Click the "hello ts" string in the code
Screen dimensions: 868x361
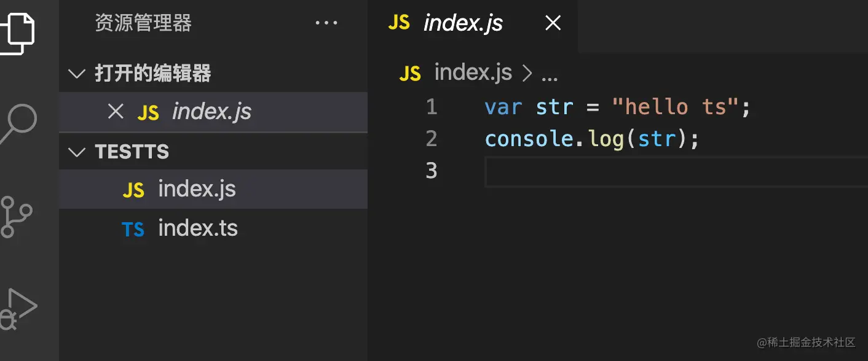click(x=675, y=107)
